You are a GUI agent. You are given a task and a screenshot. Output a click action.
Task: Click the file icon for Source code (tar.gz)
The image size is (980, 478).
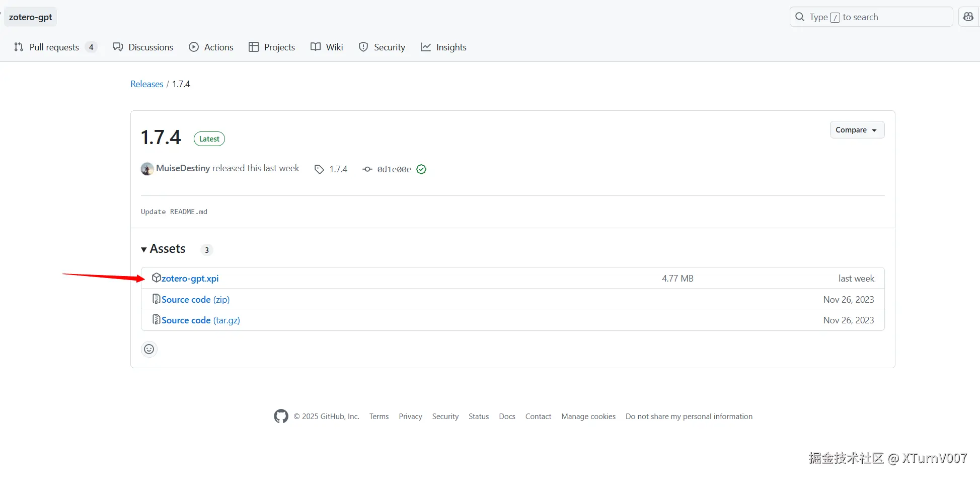157,320
